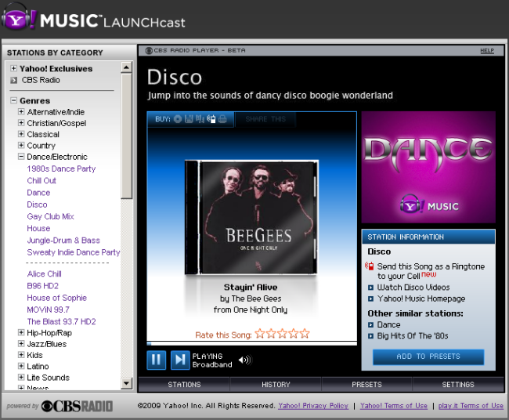Click the Bee Gees album cover
Viewport: 509px width, 420px height.
[251, 217]
